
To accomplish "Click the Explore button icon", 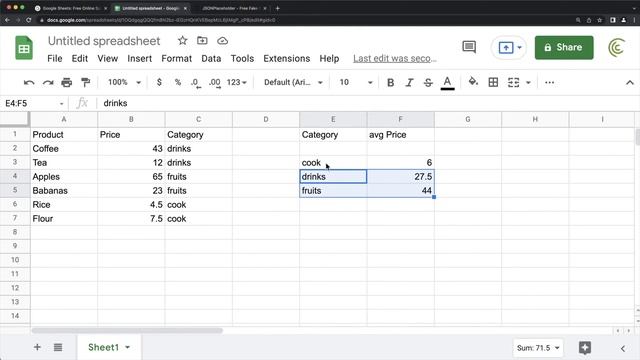I will click(x=585, y=348).
